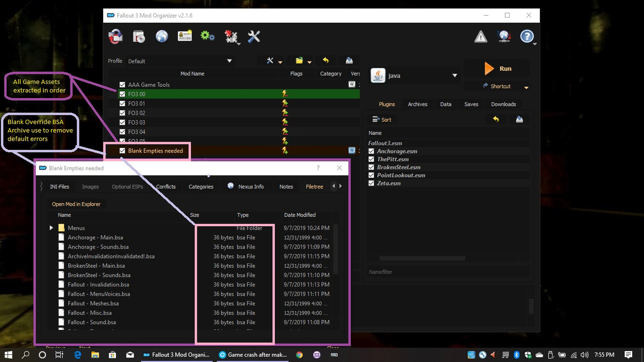Switch to the Downloads tab
The width and height of the screenshot is (644, 362).
(504, 104)
